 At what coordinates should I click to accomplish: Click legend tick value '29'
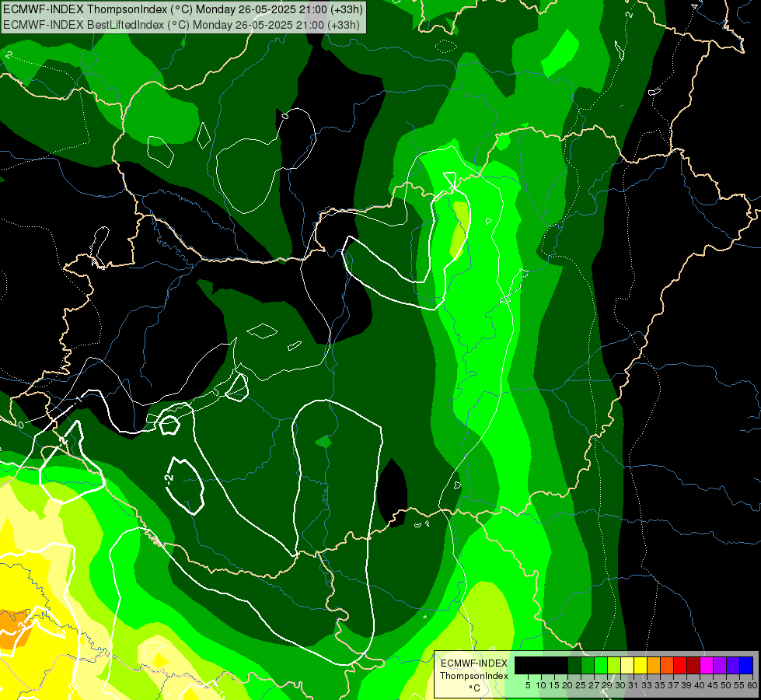(606, 685)
